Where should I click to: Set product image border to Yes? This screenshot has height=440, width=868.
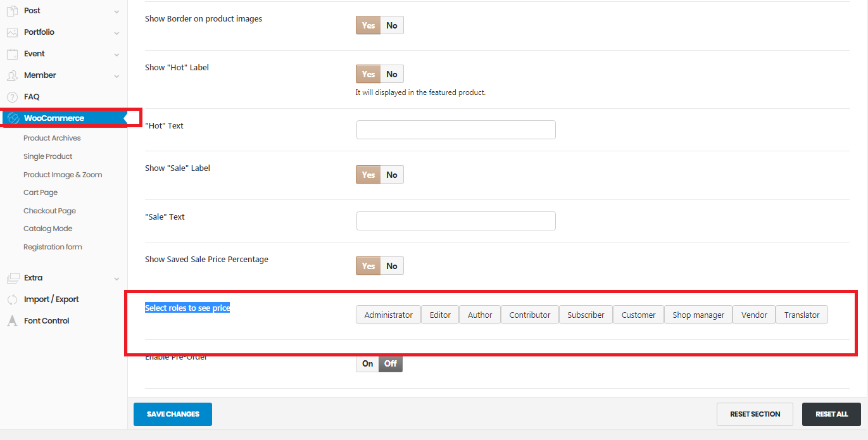tap(368, 25)
